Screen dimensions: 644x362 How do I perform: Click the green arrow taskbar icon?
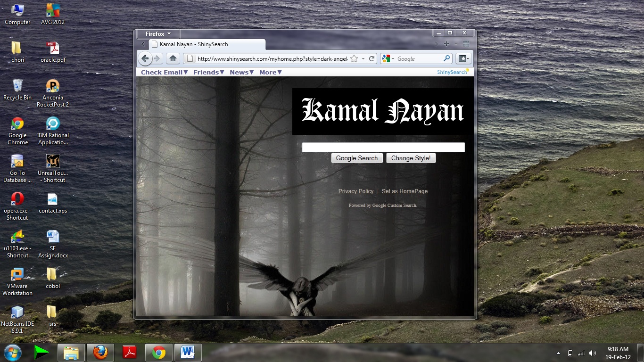[x=42, y=352]
